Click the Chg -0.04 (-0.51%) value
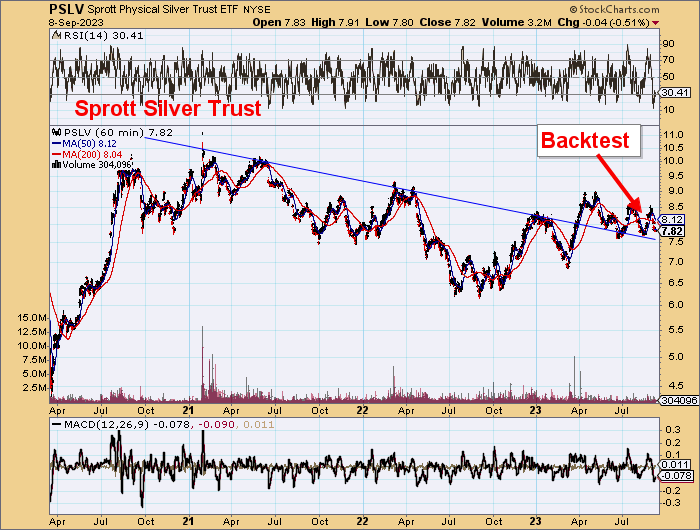The image size is (700, 530). (x=604, y=22)
